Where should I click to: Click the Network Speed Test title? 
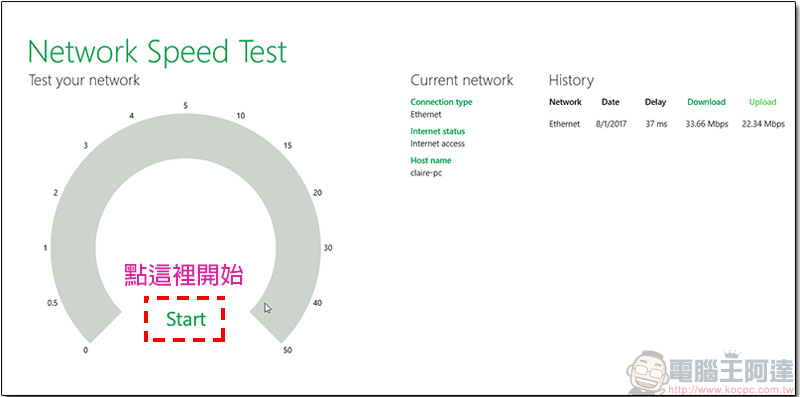click(x=158, y=52)
